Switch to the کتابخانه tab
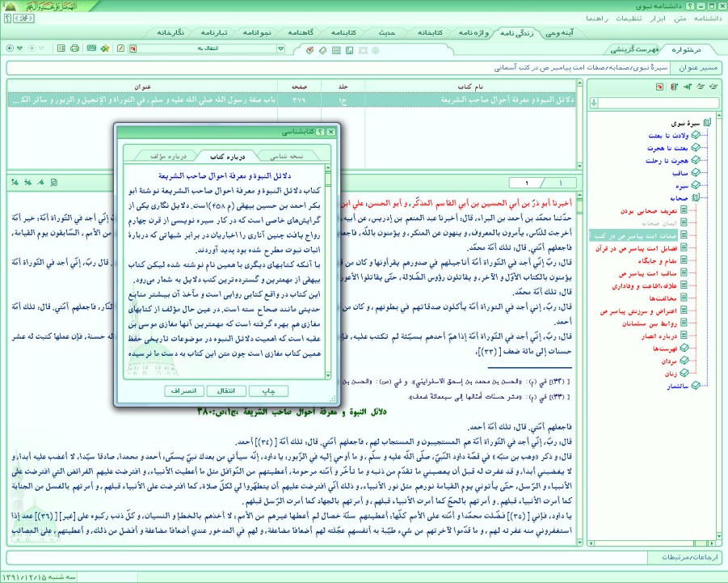 (430, 33)
